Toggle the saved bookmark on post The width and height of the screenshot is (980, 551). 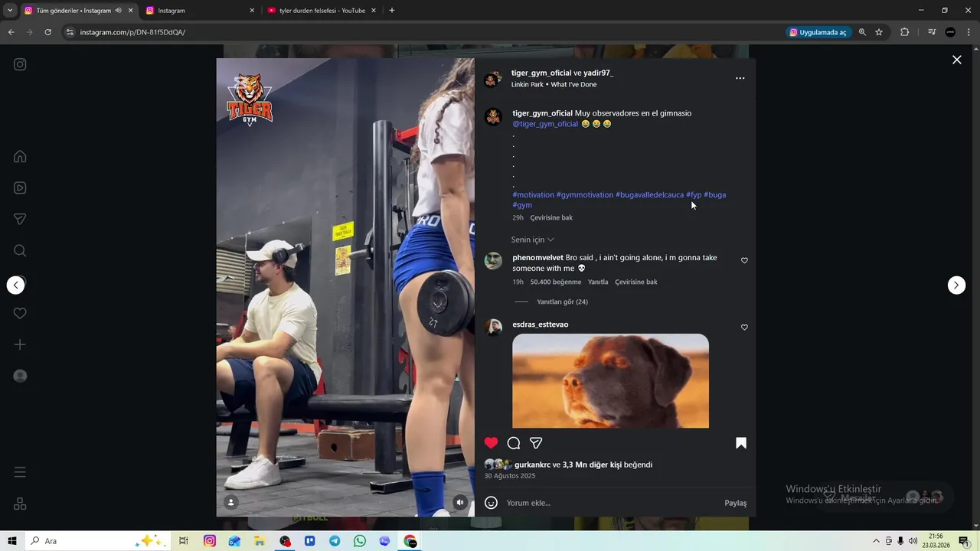pos(741,442)
